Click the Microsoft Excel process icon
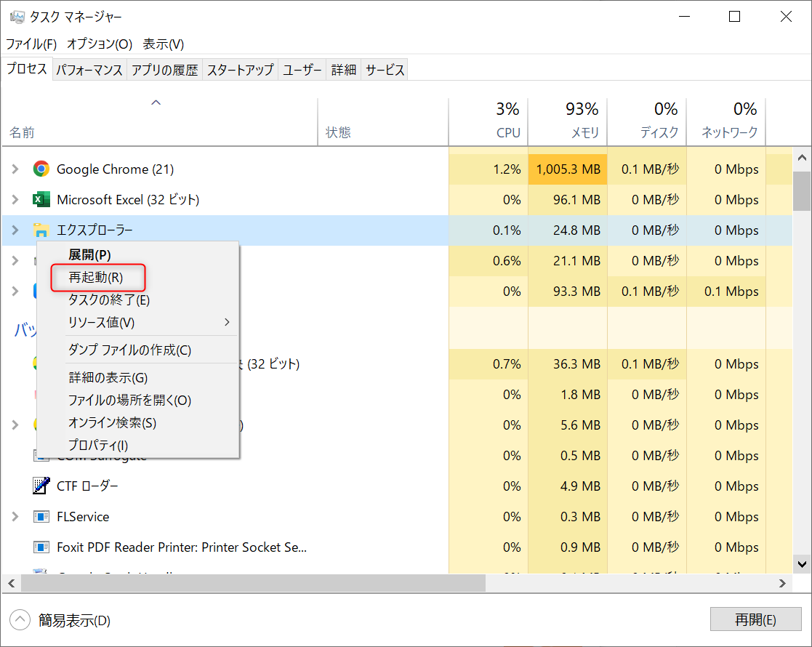812x647 pixels. tap(41, 200)
